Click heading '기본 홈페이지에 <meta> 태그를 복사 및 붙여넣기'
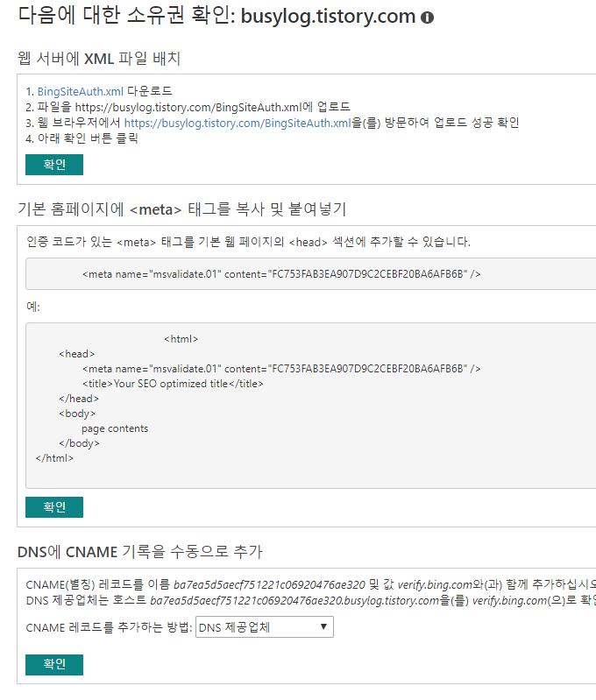 point(181,209)
